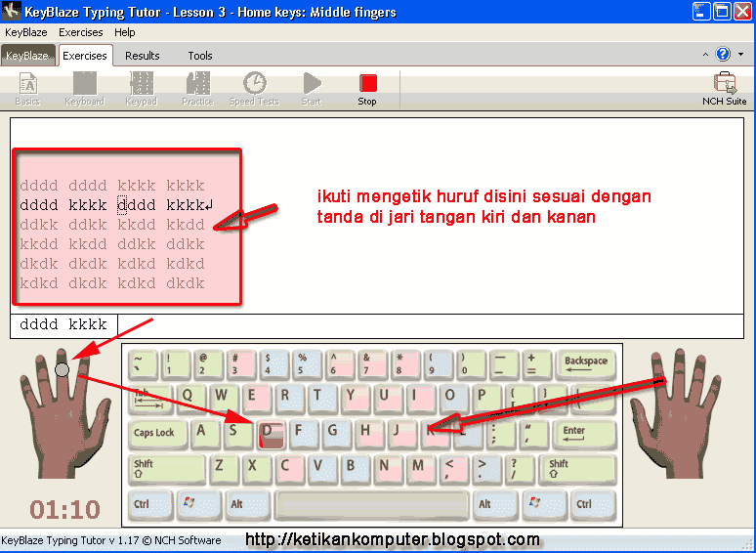Select the Exercises tab
Viewport: 756px width, 553px height.
click(85, 56)
